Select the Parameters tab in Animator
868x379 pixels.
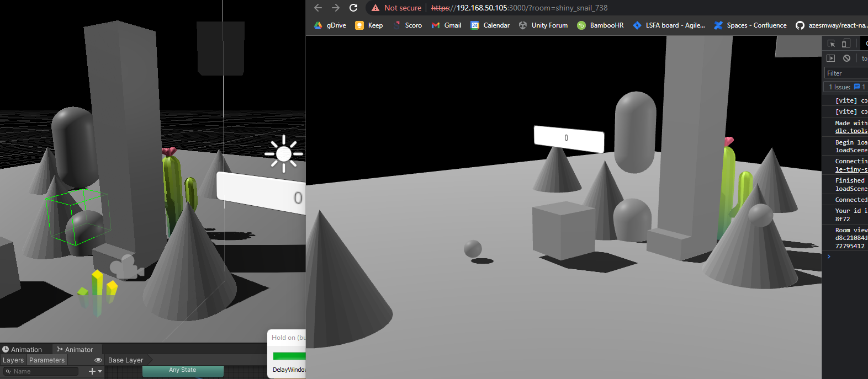tap(47, 360)
